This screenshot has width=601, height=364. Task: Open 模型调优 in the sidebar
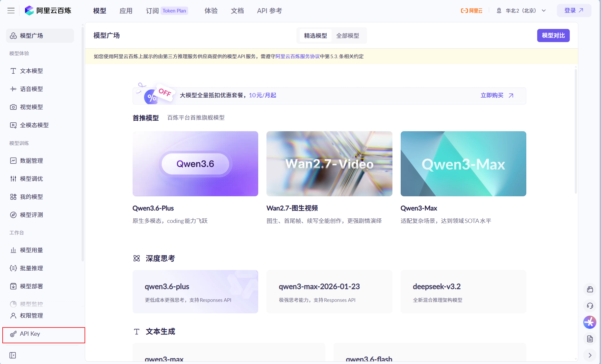click(x=31, y=179)
